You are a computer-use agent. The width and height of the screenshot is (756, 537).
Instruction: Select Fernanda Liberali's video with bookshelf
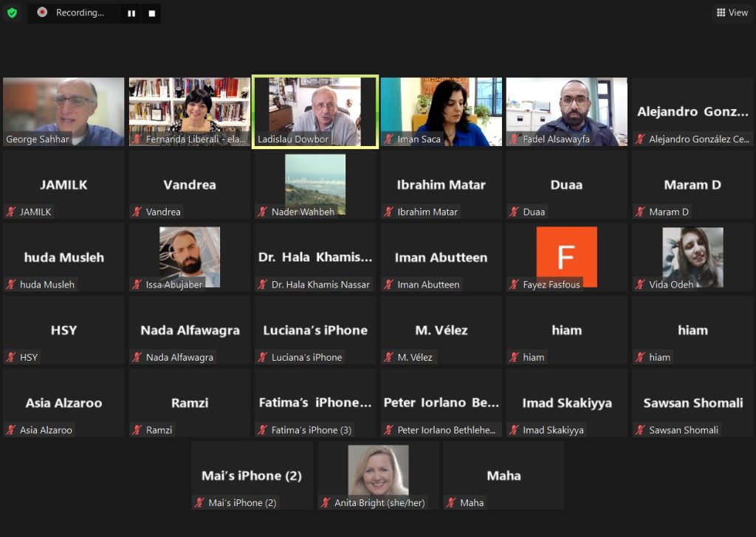(190, 111)
